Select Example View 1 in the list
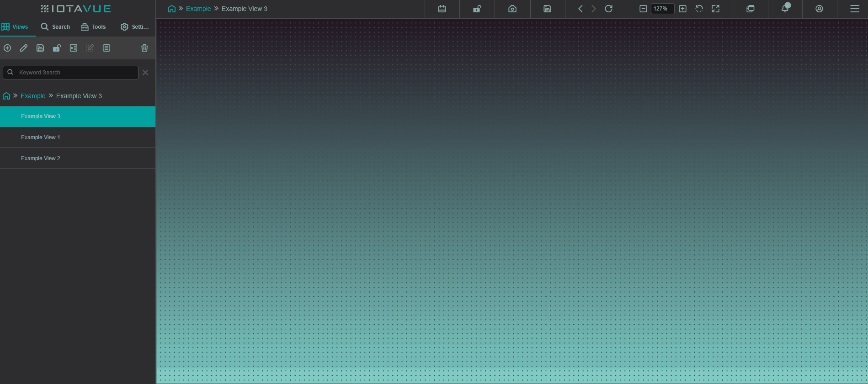This screenshot has width=868, height=384. click(78, 137)
